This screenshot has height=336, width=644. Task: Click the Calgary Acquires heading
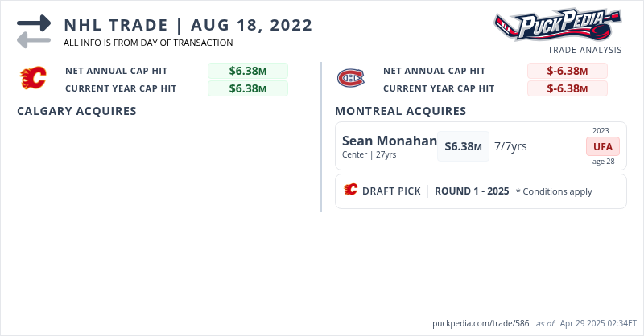[x=76, y=111]
